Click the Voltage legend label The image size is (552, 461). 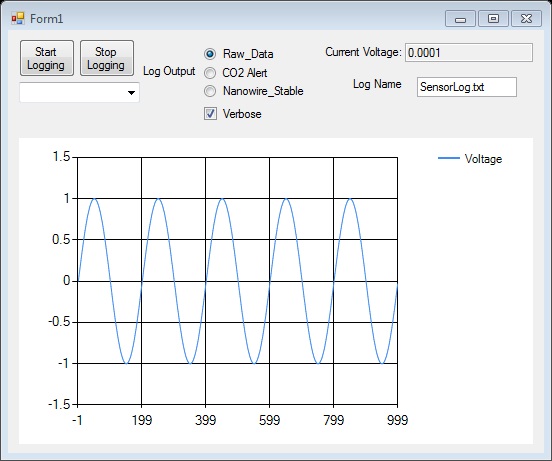coord(483,159)
